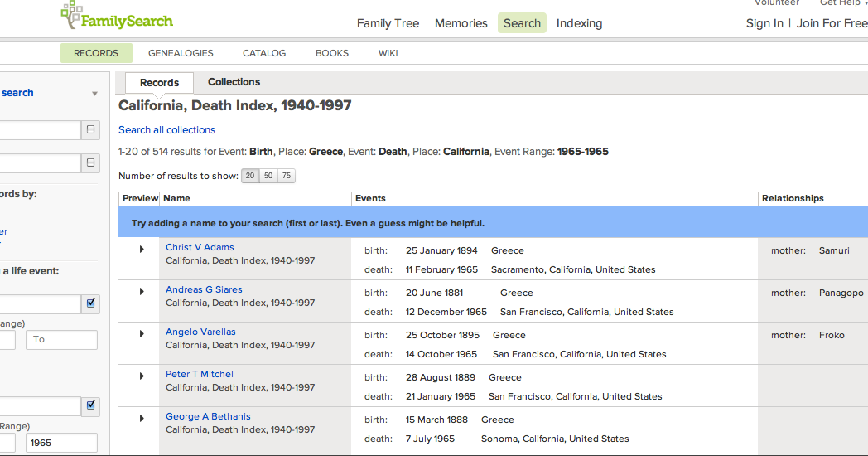Open the George A Bethanis record
This screenshot has width=868, height=456.
click(x=208, y=416)
